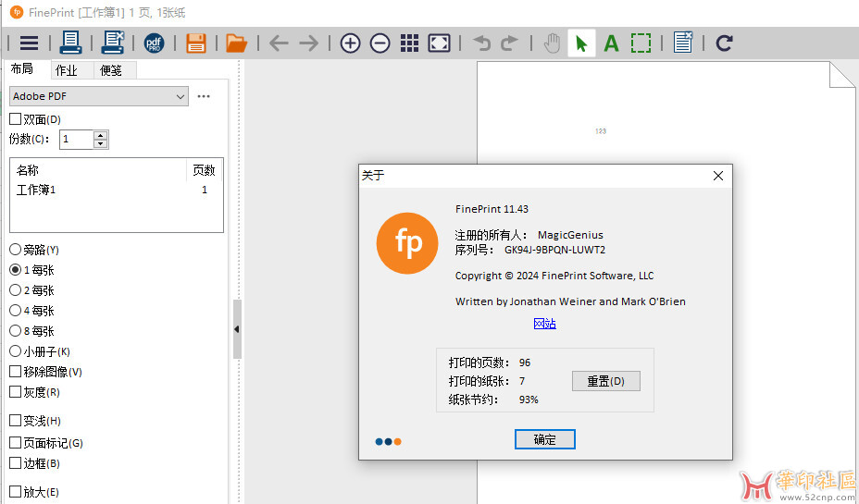
Task: Click the Redo arrow icon
Action: [509, 43]
